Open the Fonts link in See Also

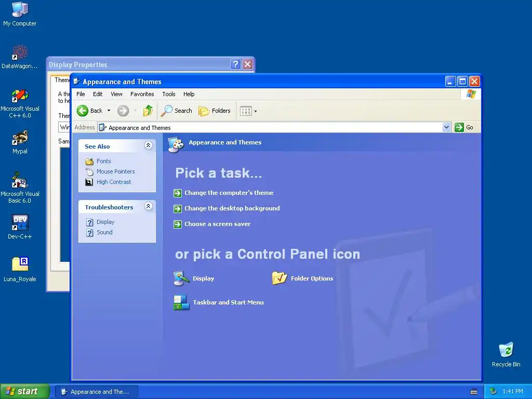tap(104, 161)
